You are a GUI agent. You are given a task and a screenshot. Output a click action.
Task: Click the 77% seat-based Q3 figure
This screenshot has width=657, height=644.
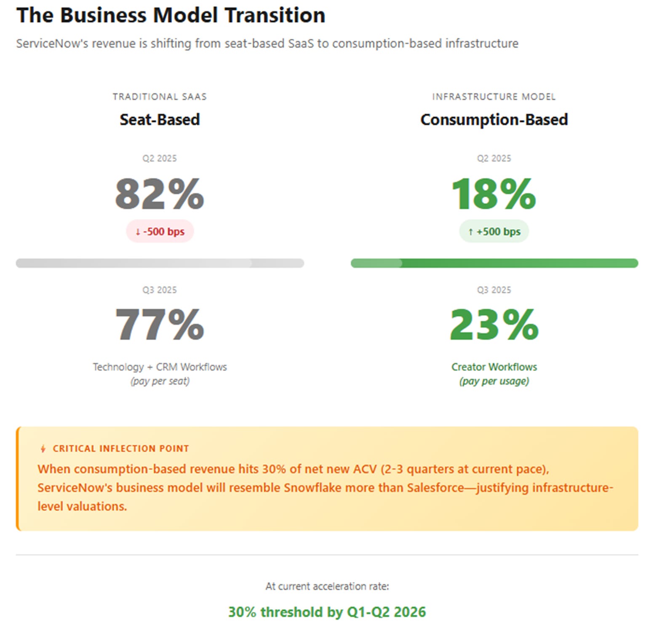[160, 325]
